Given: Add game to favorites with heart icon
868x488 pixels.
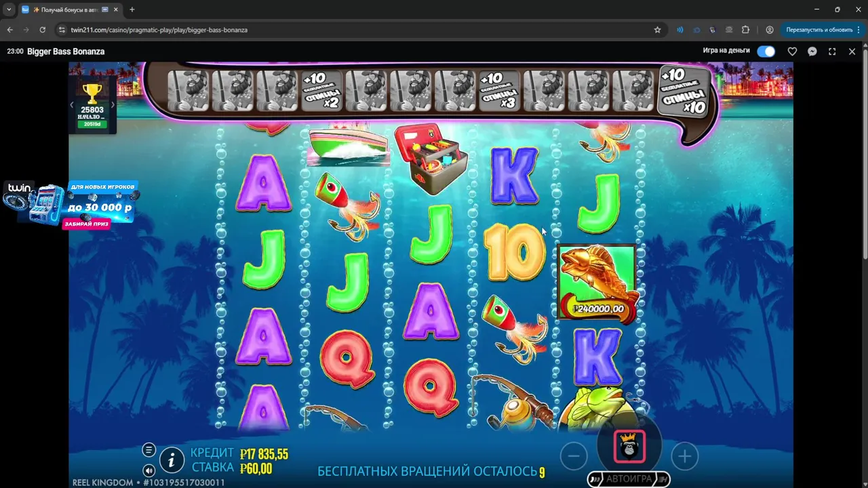Looking at the screenshot, I should pyautogui.click(x=792, y=52).
